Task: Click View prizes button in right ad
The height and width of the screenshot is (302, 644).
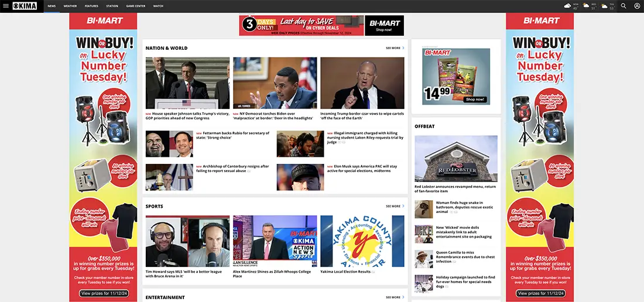Action: [x=540, y=293]
